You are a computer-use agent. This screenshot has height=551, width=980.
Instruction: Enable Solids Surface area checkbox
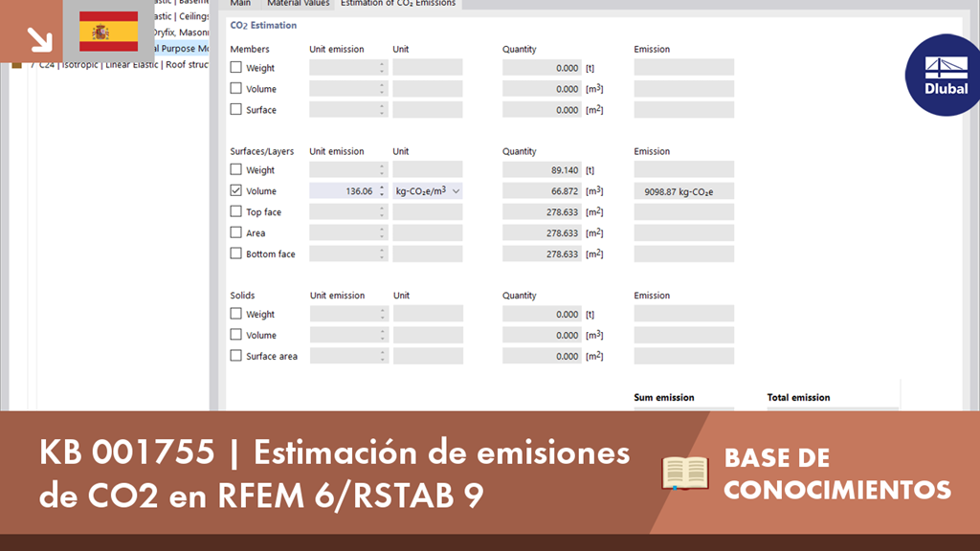pyautogui.click(x=235, y=356)
